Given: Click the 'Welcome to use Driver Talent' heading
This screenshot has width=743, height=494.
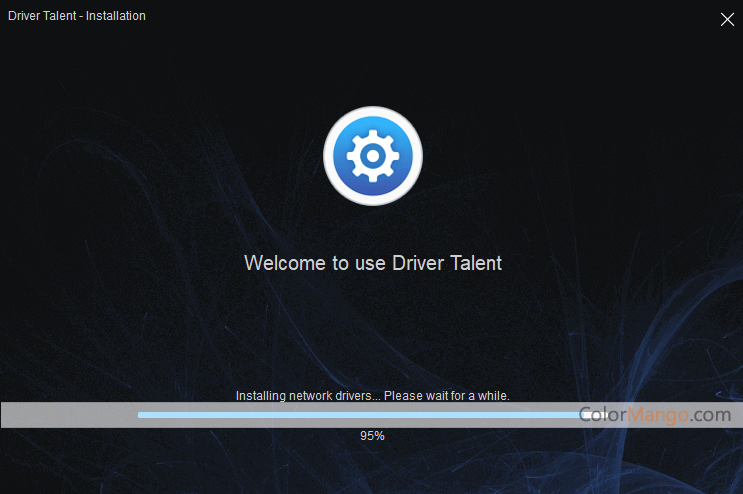Looking at the screenshot, I should [372, 263].
